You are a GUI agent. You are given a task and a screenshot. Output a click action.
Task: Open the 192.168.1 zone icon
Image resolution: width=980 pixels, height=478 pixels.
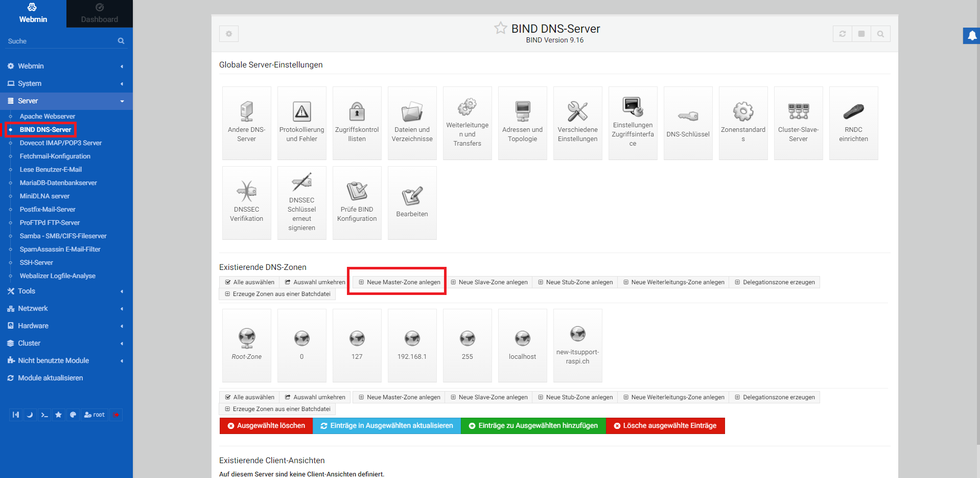412,339
